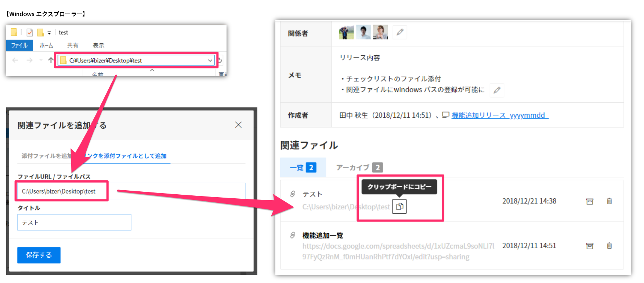Screen dimensions: 644x283
Task: Click the Explorer forward arrow
Action: pos(29,60)
